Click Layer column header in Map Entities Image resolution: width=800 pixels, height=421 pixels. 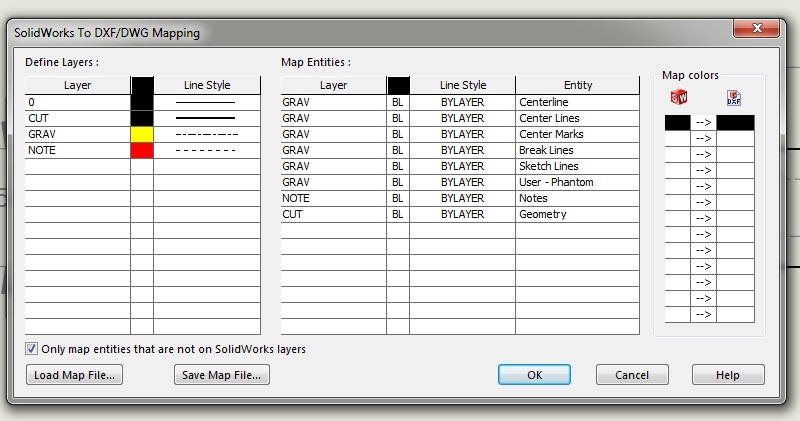[x=334, y=85]
